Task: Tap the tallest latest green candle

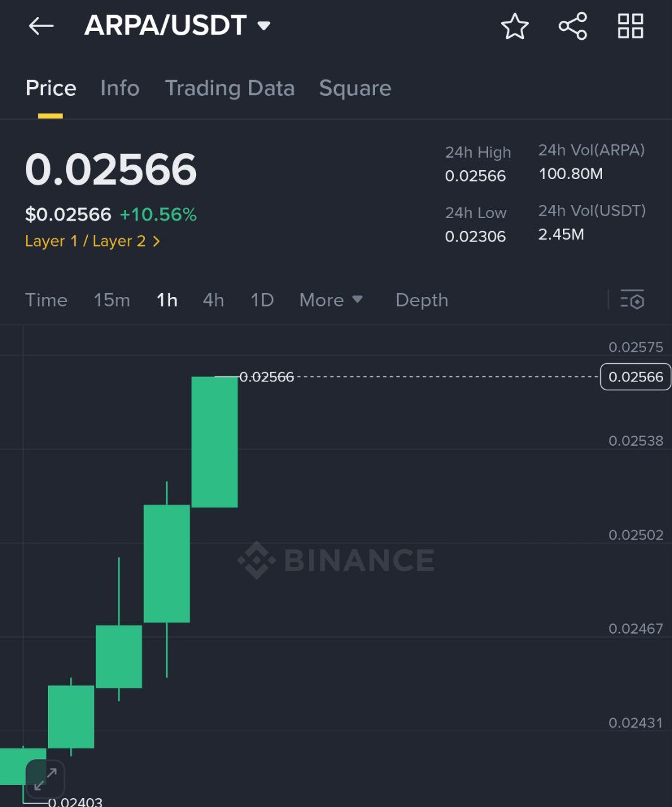Action: pyautogui.click(x=214, y=442)
